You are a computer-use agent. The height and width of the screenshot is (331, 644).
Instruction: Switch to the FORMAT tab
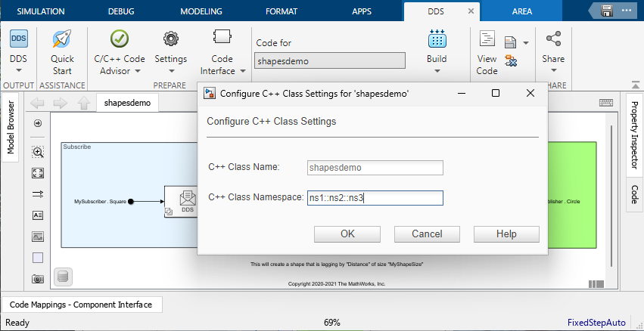coord(282,11)
